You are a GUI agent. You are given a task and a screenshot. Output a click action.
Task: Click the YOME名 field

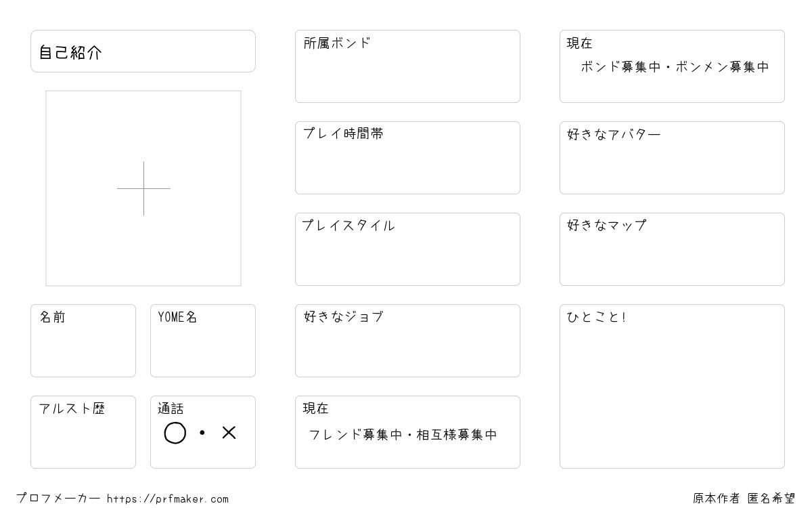click(x=203, y=341)
